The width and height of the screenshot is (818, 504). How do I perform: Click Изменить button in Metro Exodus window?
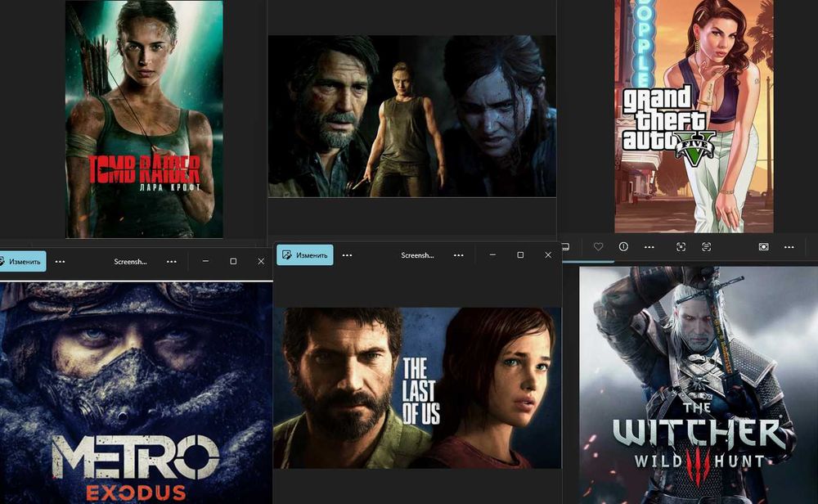22,261
